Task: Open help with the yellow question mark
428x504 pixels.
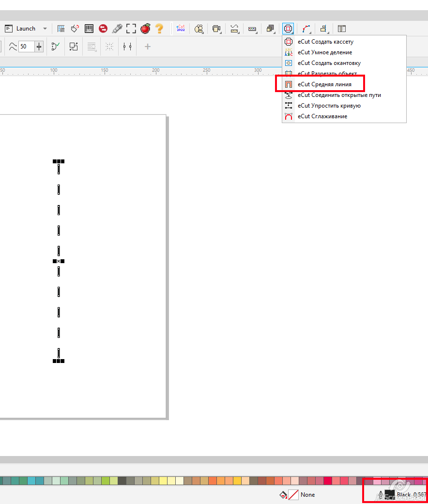Action: [159, 29]
